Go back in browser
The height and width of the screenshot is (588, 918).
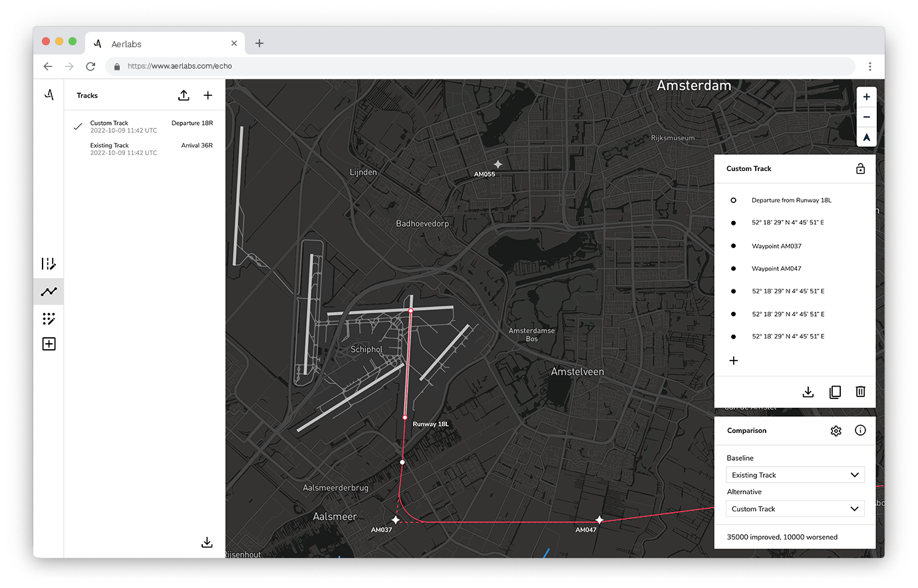tap(48, 66)
